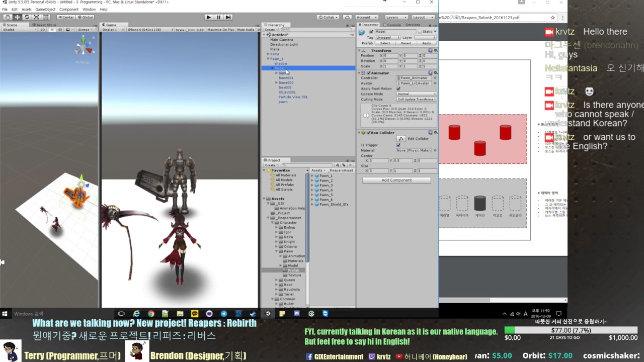Click the Add Component button
Image resolution: width=644 pixels, height=362 pixels.
[x=396, y=180]
